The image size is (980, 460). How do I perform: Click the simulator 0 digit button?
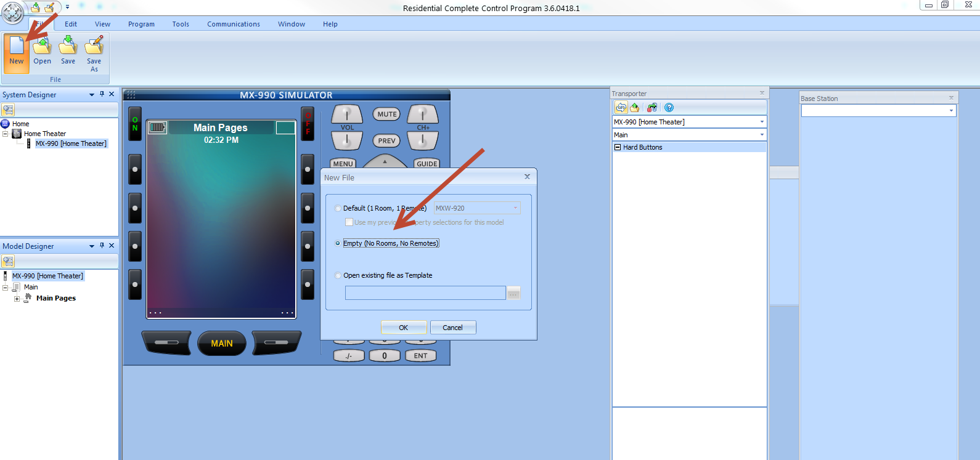point(385,356)
